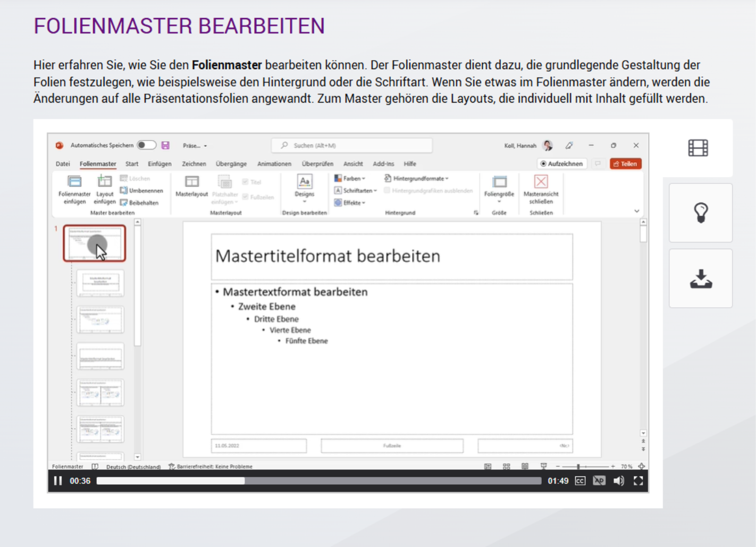Expand the Farben dropdown

[350, 179]
